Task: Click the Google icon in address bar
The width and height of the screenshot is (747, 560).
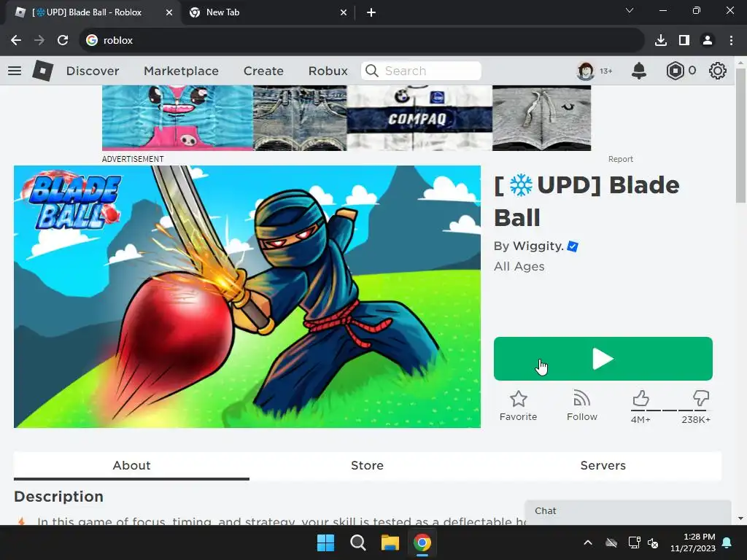Action: pyautogui.click(x=92, y=41)
